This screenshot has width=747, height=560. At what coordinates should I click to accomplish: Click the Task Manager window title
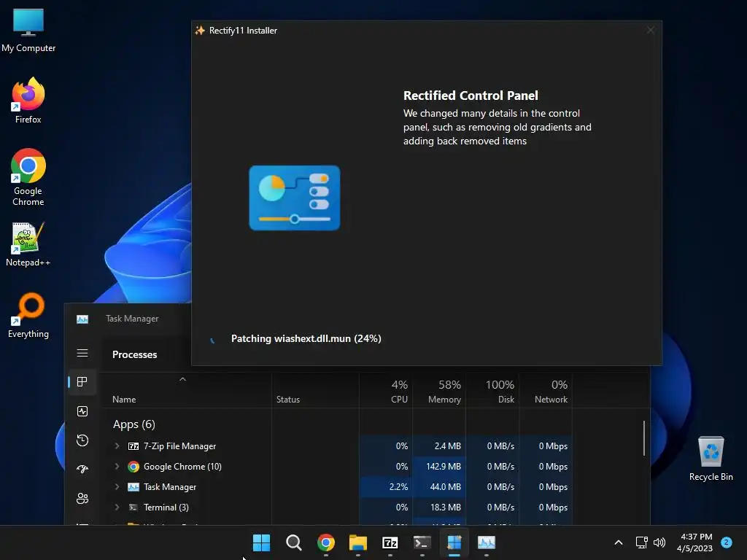tap(132, 319)
